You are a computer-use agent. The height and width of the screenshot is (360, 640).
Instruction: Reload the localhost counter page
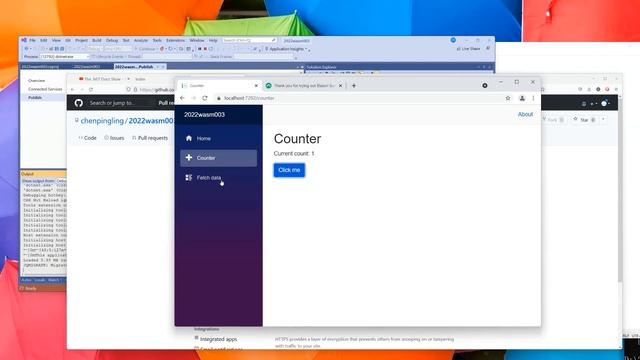coord(205,98)
